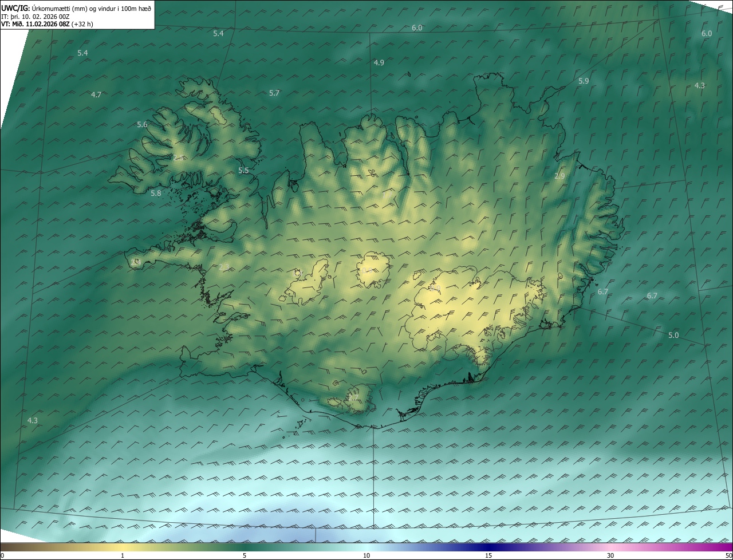Click the 'UWC/IG: Úrkomumætti (mm)' title line

pyautogui.click(x=76, y=7)
